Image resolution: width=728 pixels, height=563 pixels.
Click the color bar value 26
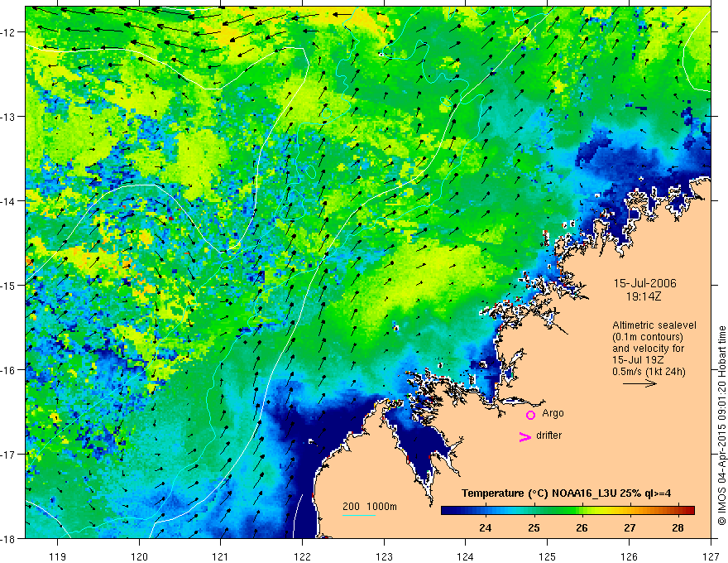point(582,527)
